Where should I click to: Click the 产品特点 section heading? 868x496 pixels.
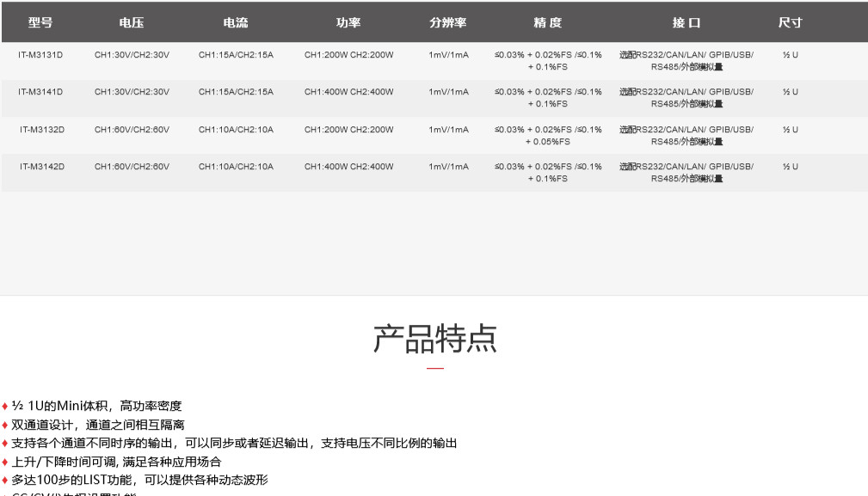tap(434, 339)
